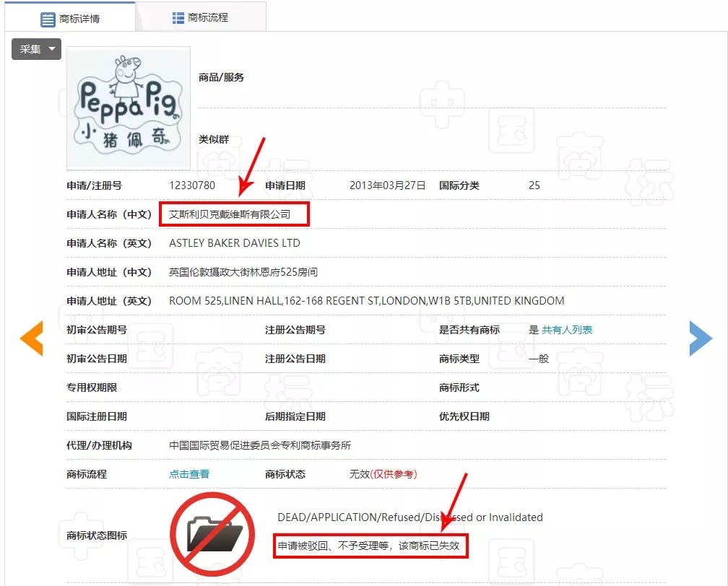Click the 类似群 label
Image resolution: width=728 pixels, height=586 pixels.
[x=214, y=139]
